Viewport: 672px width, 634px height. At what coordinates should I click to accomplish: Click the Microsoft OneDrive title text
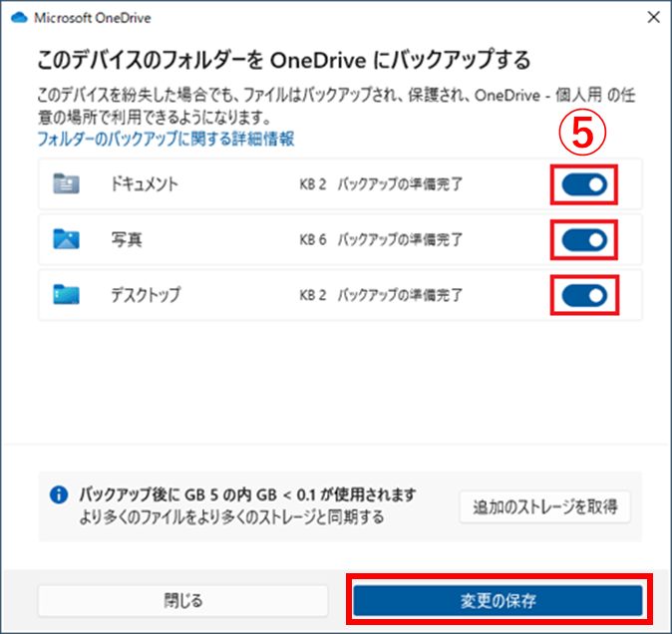coord(93,18)
